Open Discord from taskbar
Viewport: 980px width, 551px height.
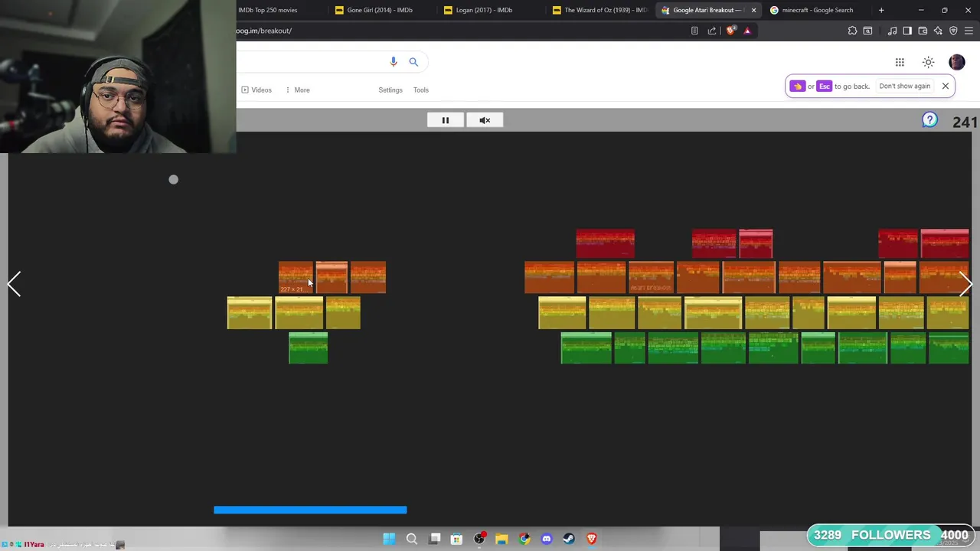pos(547,539)
